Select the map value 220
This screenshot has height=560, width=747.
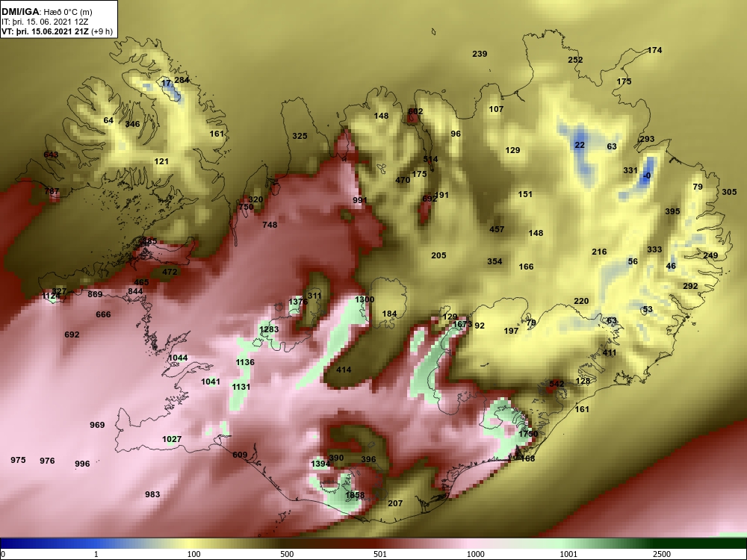point(581,302)
